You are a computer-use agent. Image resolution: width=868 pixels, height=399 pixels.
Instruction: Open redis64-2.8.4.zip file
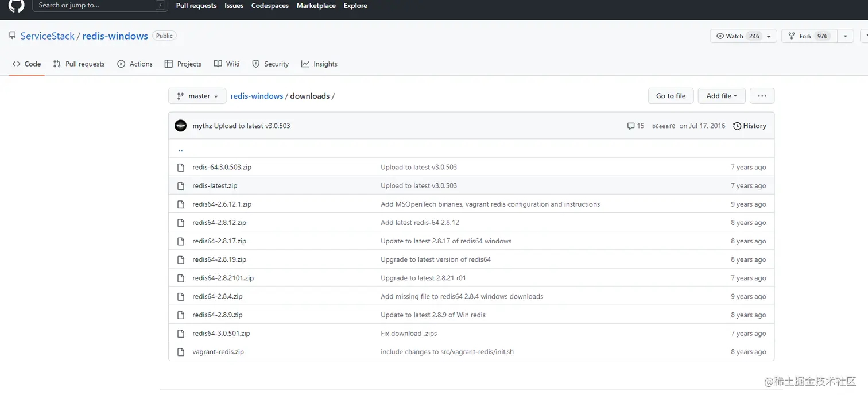pos(218,296)
